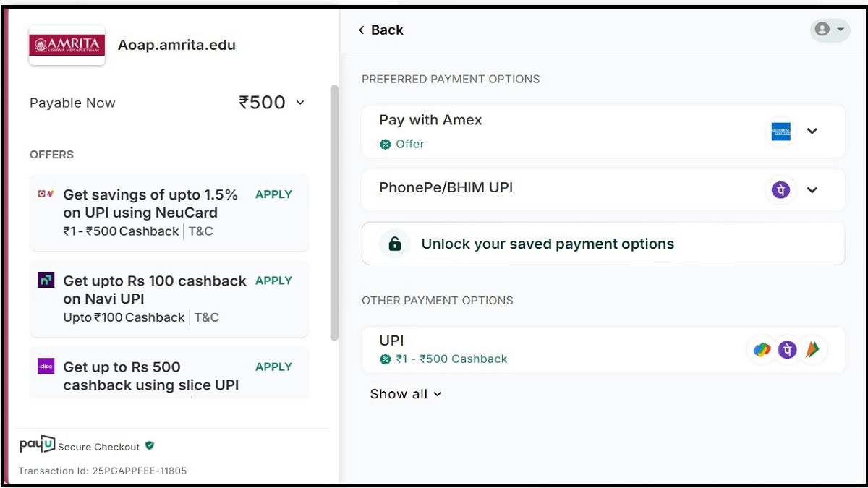This screenshot has height=488, width=868.
Task: Click the PhonePe icon beside PhonePe/BHIM UPI
Action: point(781,189)
